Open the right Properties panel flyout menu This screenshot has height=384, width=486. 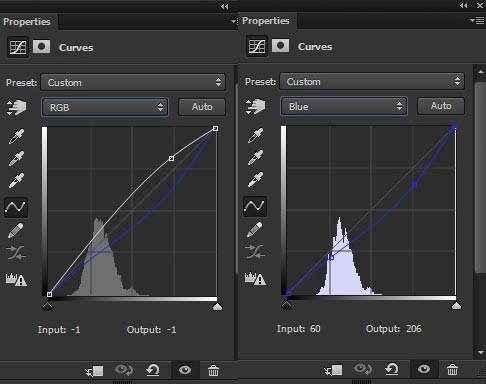[477, 21]
